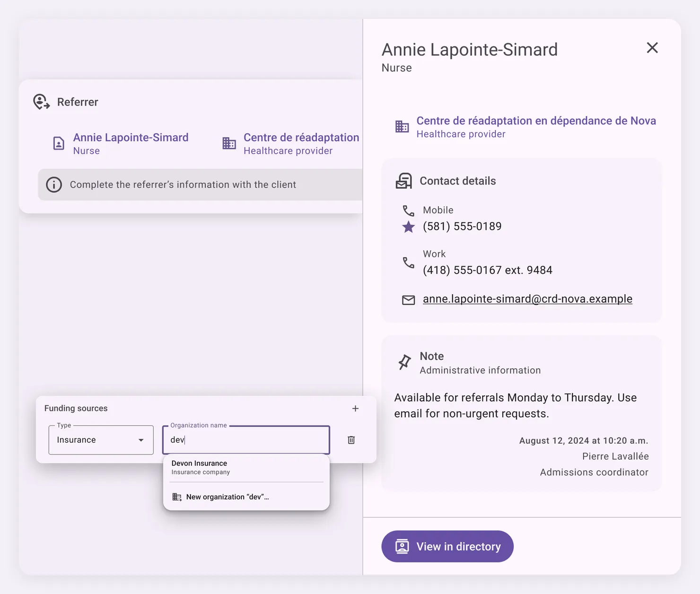
Task: Click the Referrer section icon
Action: click(x=42, y=102)
